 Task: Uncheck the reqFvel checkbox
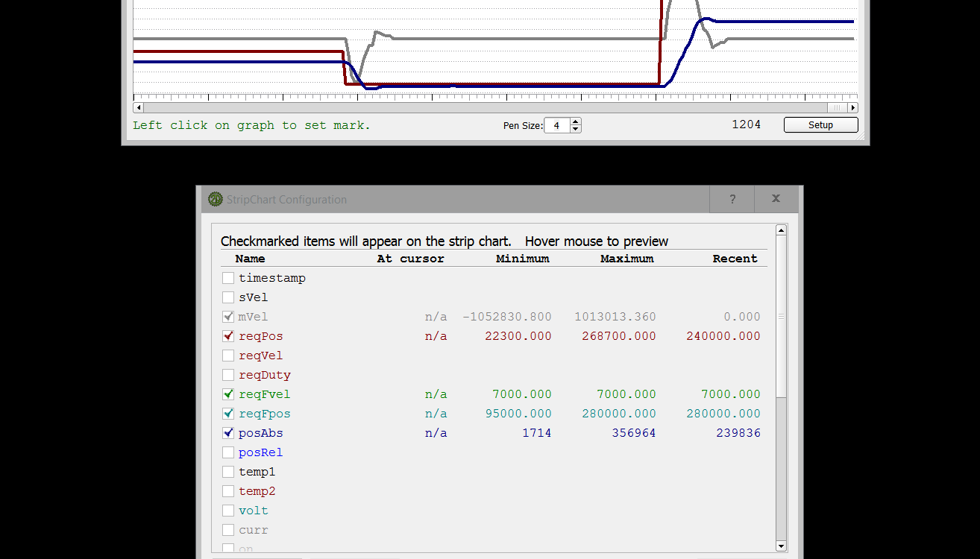[228, 394]
